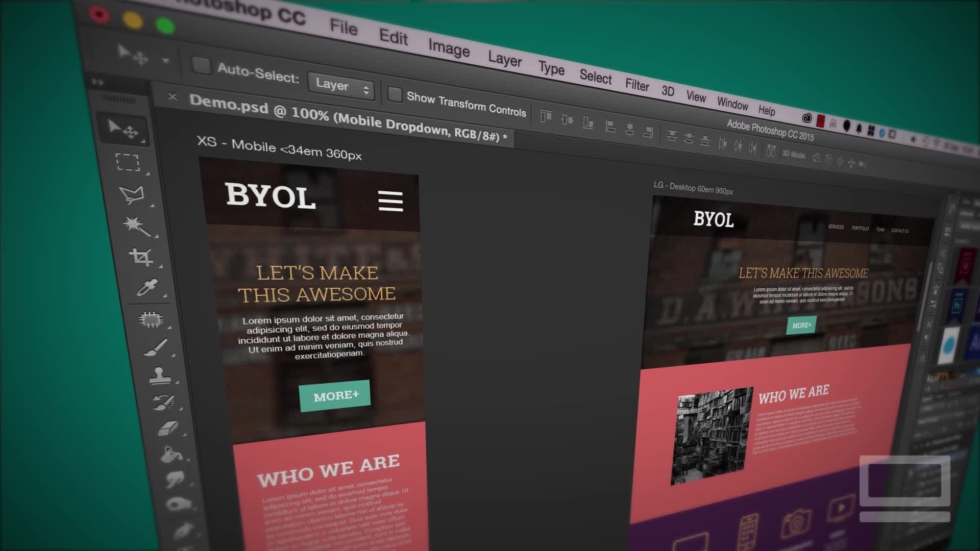Click the Distribute right edges icon
Image resolution: width=980 pixels, height=551 pixels.
pyautogui.click(x=753, y=148)
